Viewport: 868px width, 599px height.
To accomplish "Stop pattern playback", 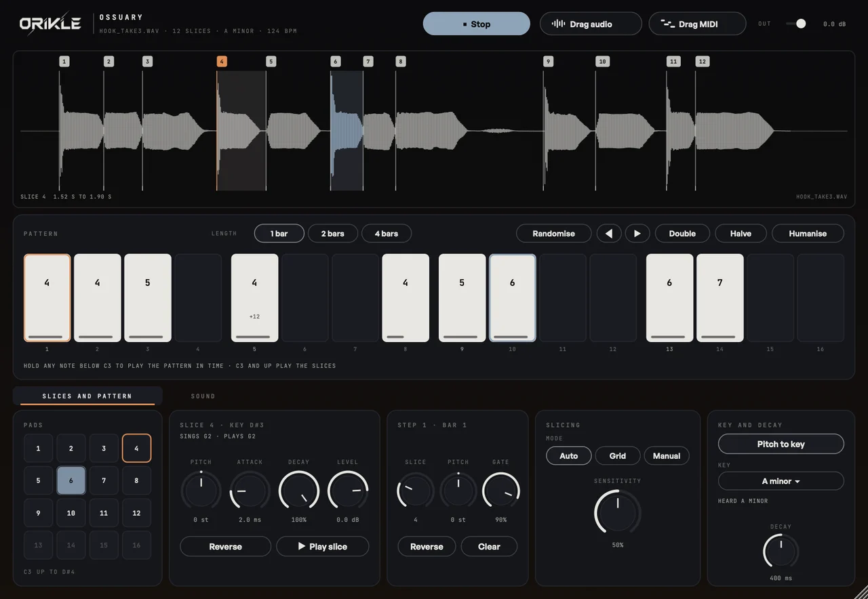I will (x=477, y=24).
